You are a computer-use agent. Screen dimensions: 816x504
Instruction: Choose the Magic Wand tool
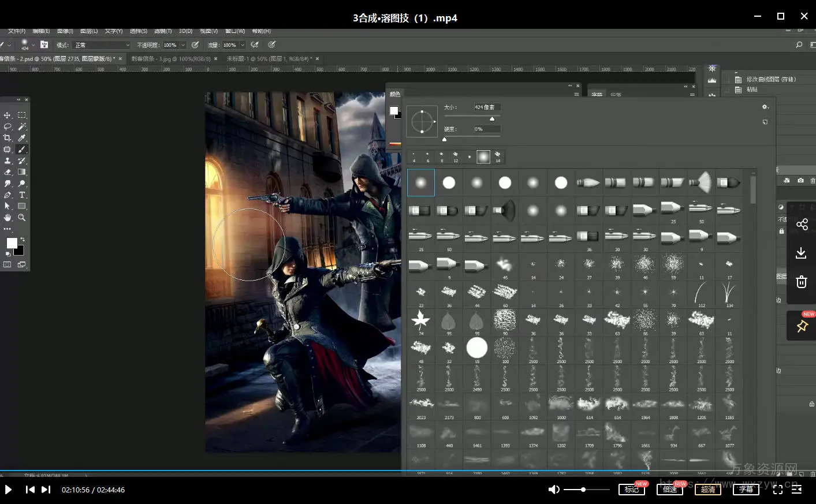(x=22, y=126)
